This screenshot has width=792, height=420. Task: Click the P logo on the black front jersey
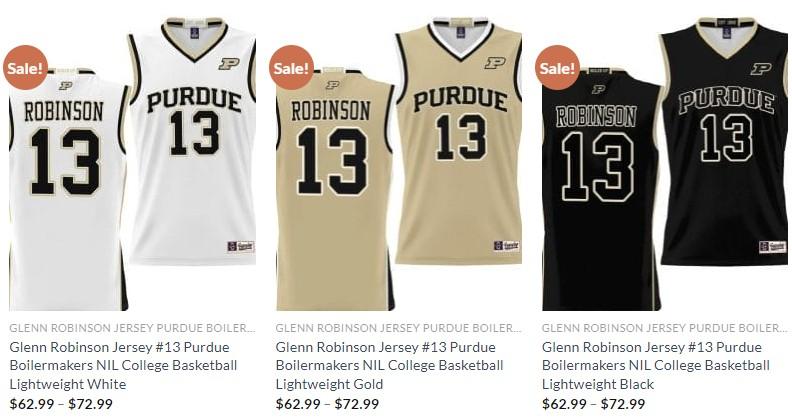coord(761,69)
